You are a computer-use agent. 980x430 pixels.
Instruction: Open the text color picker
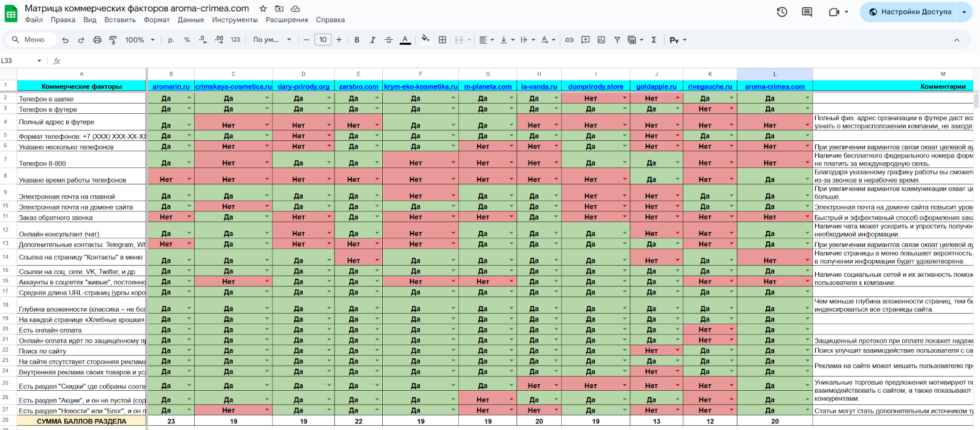[x=405, y=40]
